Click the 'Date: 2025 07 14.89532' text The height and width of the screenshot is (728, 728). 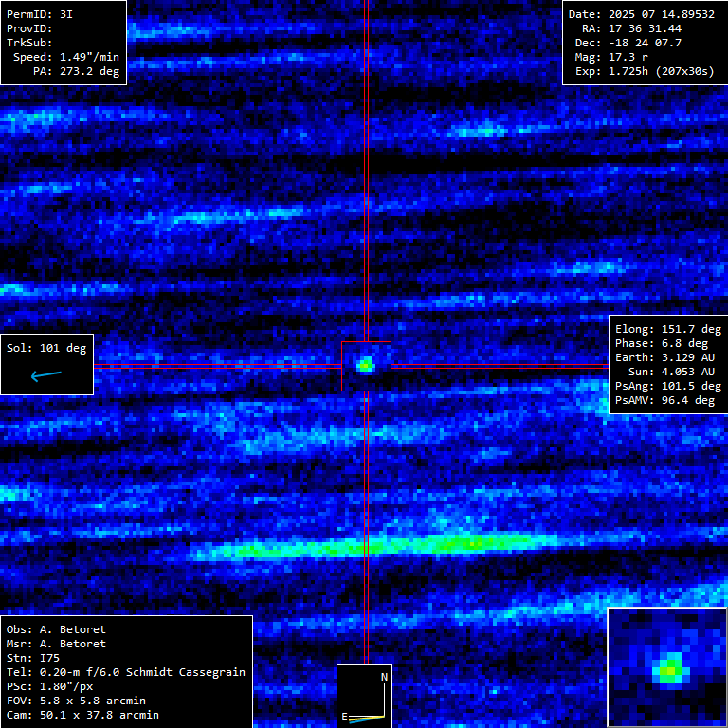click(642, 14)
